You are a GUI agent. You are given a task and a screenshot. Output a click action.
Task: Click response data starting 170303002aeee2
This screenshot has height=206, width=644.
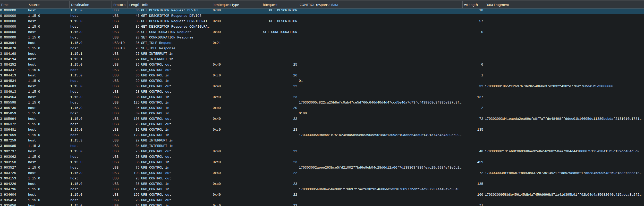pos(380,168)
